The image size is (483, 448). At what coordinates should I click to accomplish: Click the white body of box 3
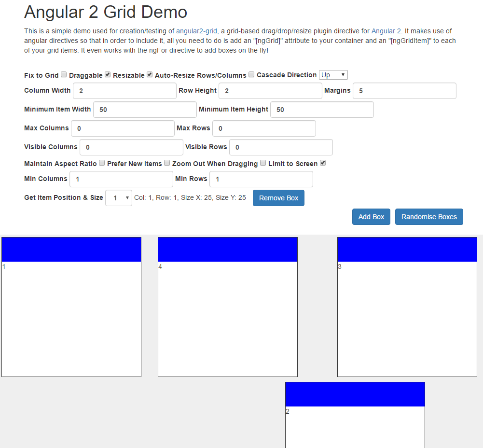point(407,319)
